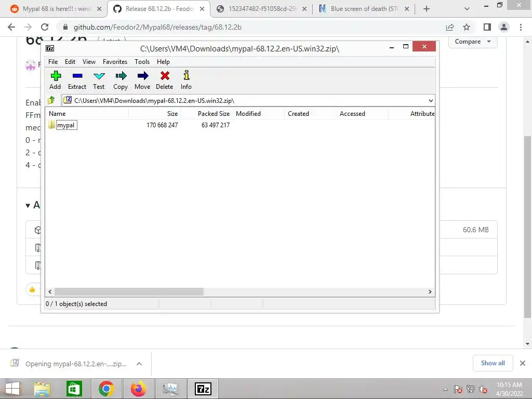Click the 7z system menu icon in title bar
This screenshot has width=532, height=399.
[50, 48]
